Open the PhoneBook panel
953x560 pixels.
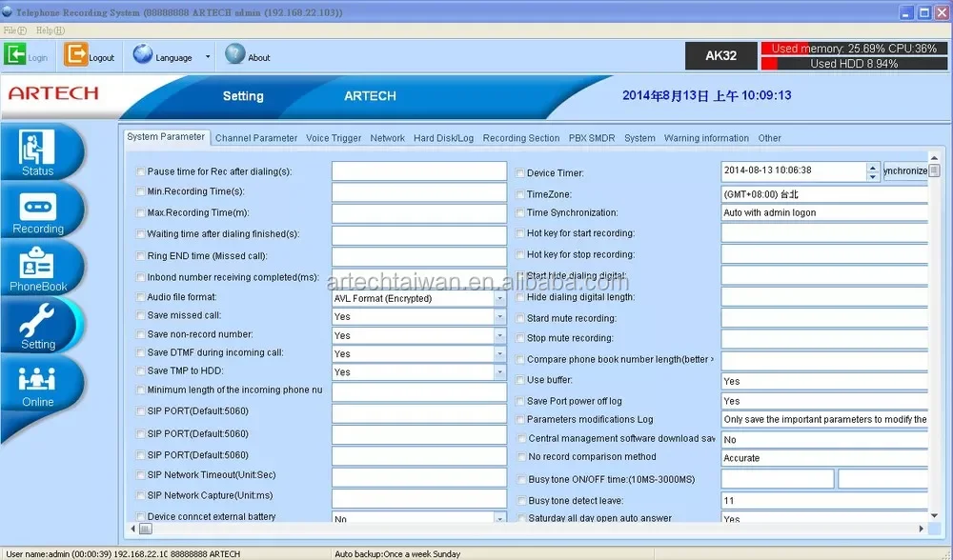click(38, 267)
